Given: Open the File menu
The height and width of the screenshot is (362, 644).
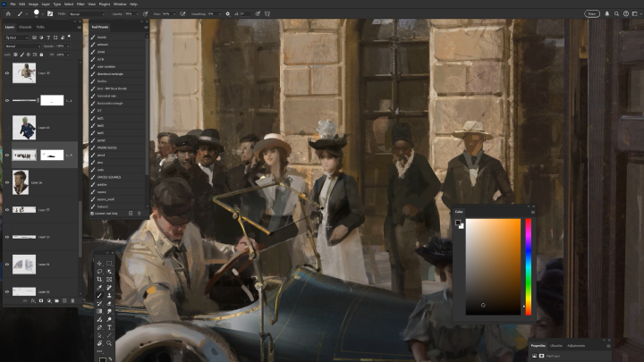Looking at the screenshot, I should coord(13,4).
